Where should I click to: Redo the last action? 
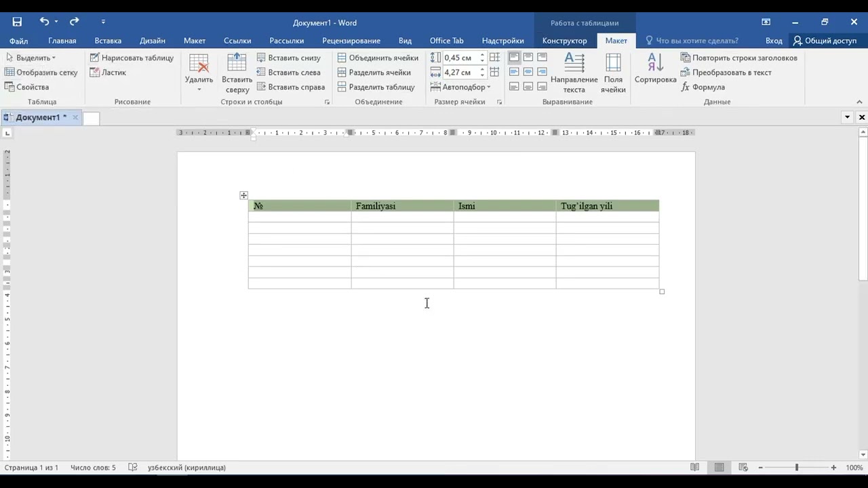tap(74, 22)
